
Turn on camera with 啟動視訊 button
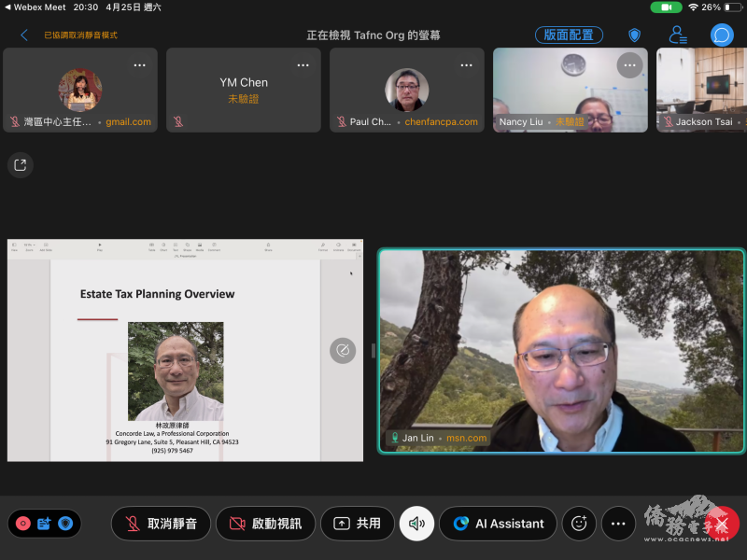(x=265, y=524)
